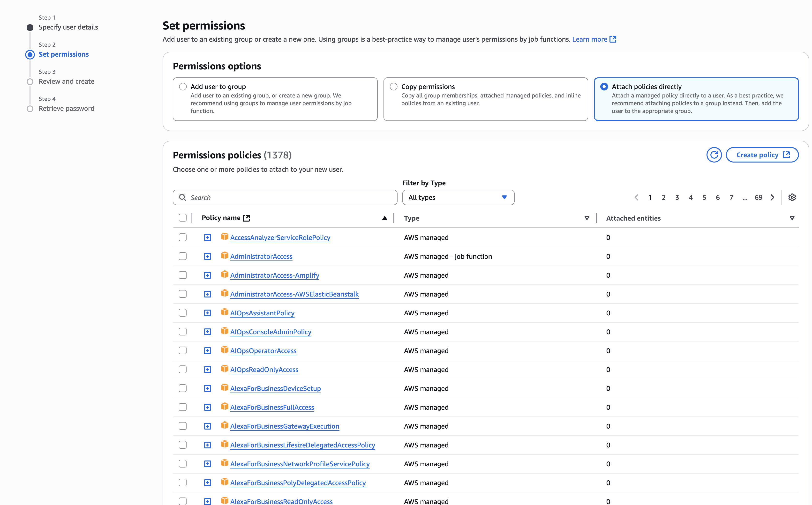The image size is (812, 505).
Task: Sort by Attached entities column arrow
Action: (792, 218)
